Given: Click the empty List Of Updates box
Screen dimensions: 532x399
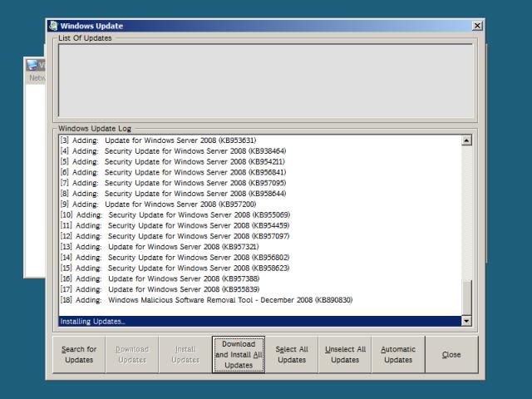Looking at the screenshot, I should click(x=266, y=80).
